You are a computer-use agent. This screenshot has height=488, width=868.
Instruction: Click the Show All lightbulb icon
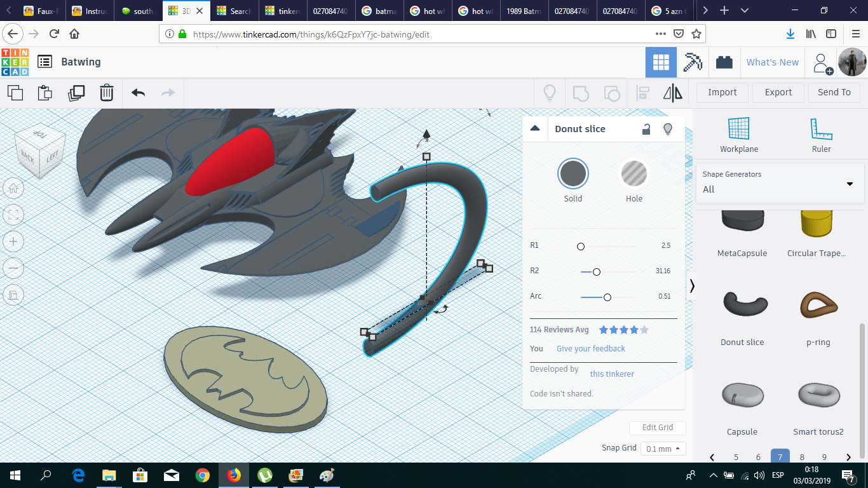point(550,93)
